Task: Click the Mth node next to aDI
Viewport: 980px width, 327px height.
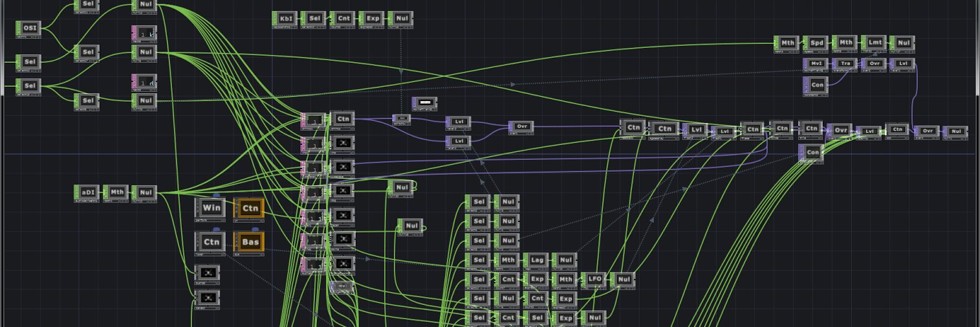Action: [116, 192]
